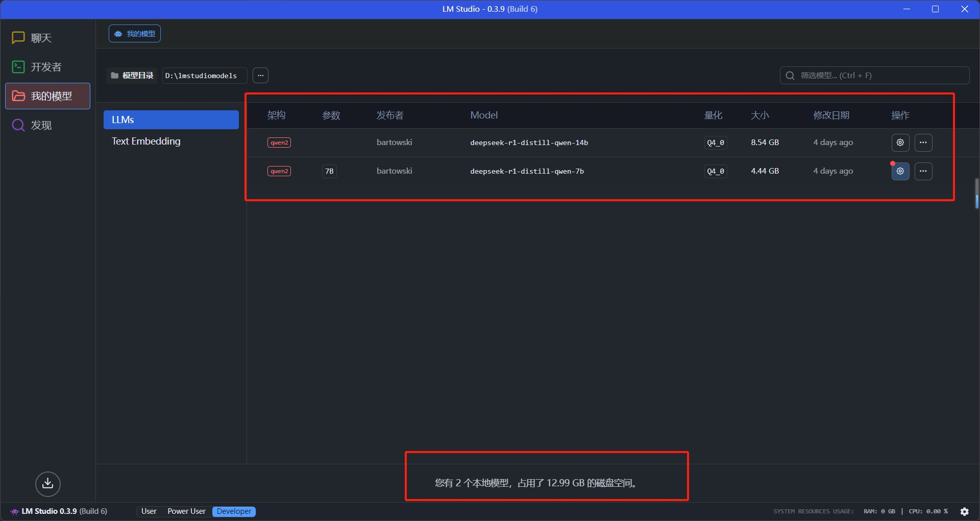Select deepseek-r1-distill-qwen-14b model name

(529, 143)
